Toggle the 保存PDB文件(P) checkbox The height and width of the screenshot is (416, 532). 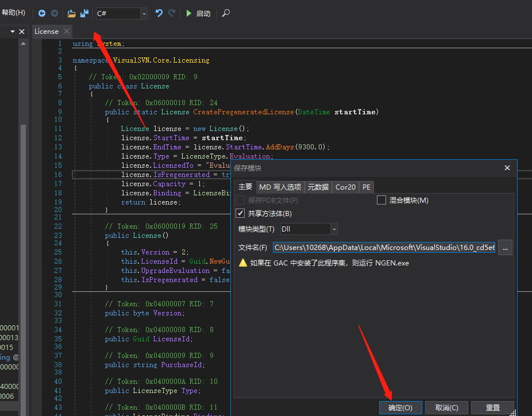click(x=240, y=200)
